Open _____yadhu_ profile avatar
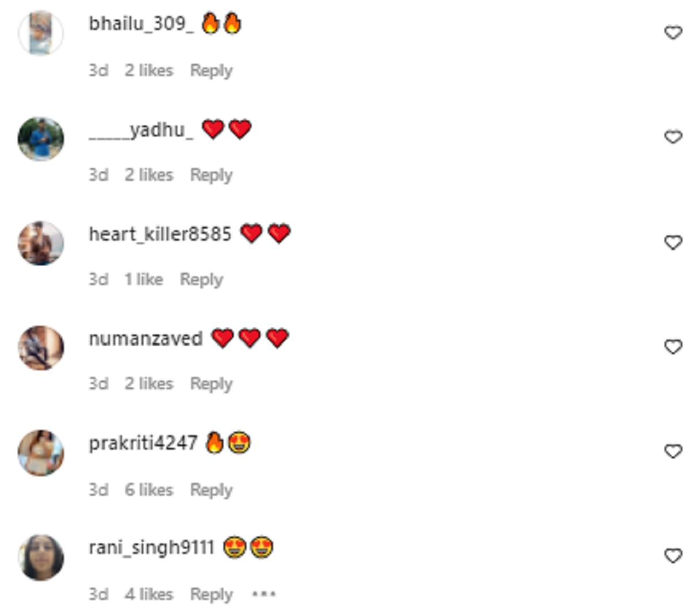Viewport: 691px width, 616px height. [x=41, y=139]
